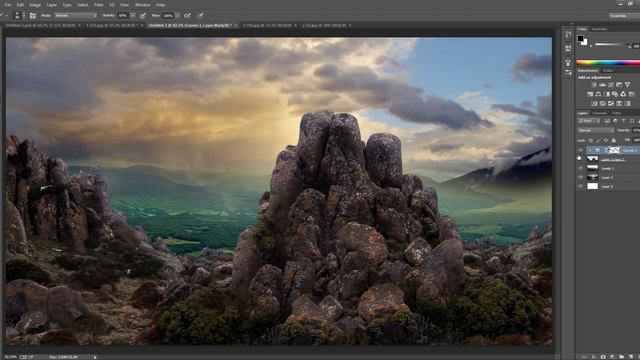Open the brush Mode dropdown
This screenshot has width=640, height=360.
point(76,16)
